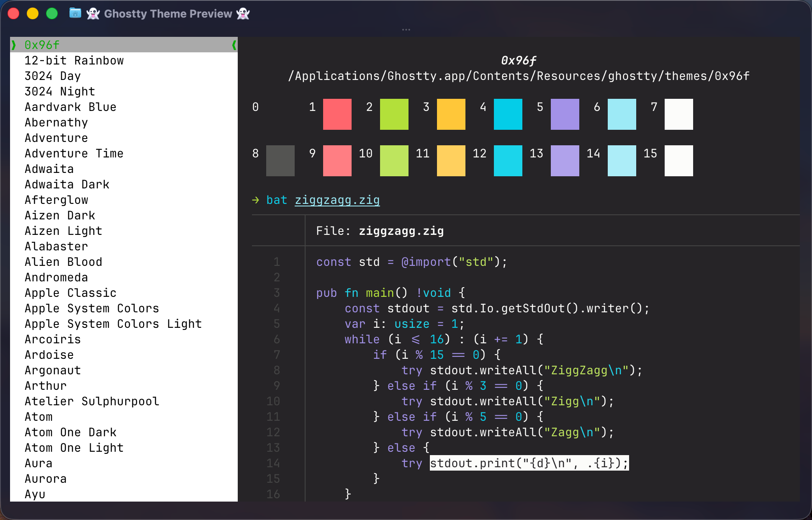Click the bright cyan color 12 swatch
812x520 pixels.
[x=508, y=161]
